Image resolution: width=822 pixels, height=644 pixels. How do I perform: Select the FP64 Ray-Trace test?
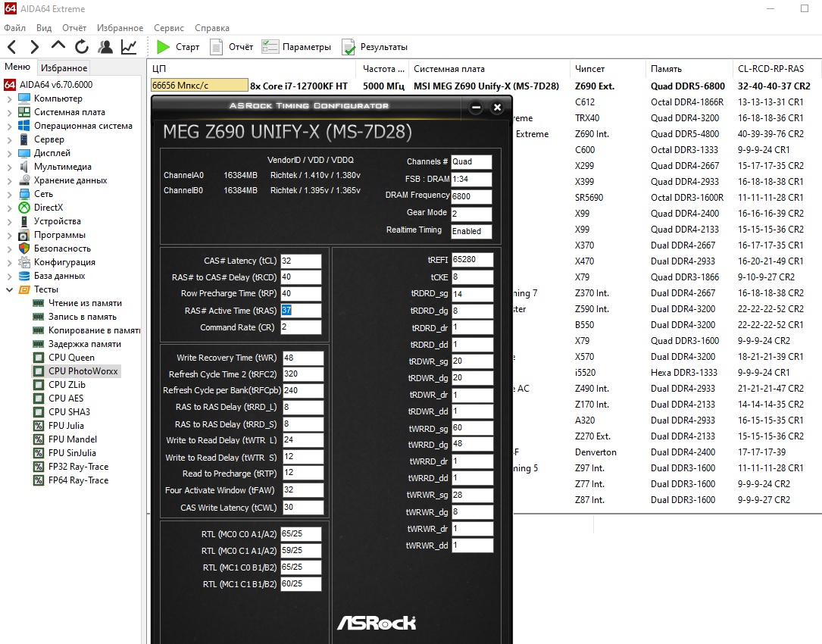pyautogui.click(x=78, y=480)
